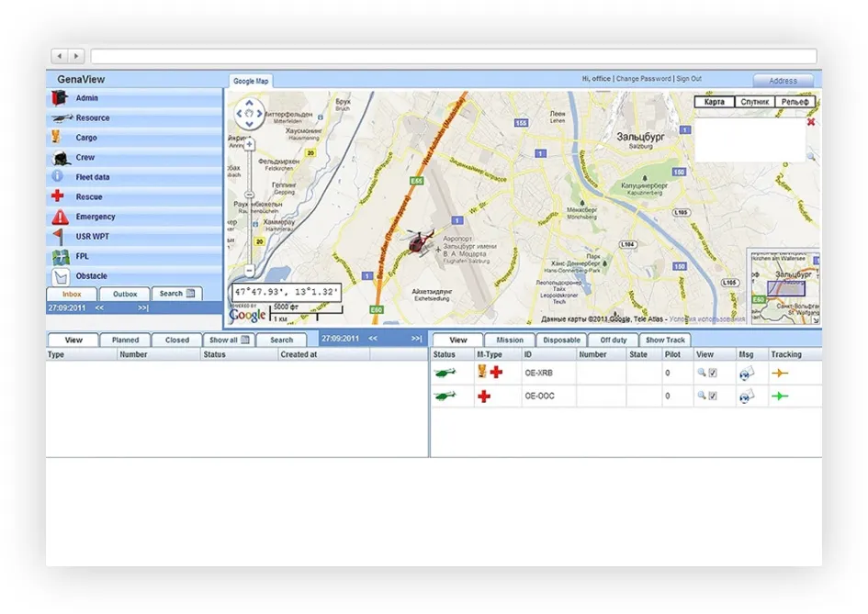Open the Obstacle icon in sidebar
This screenshot has width=868, height=614.
point(61,276)
